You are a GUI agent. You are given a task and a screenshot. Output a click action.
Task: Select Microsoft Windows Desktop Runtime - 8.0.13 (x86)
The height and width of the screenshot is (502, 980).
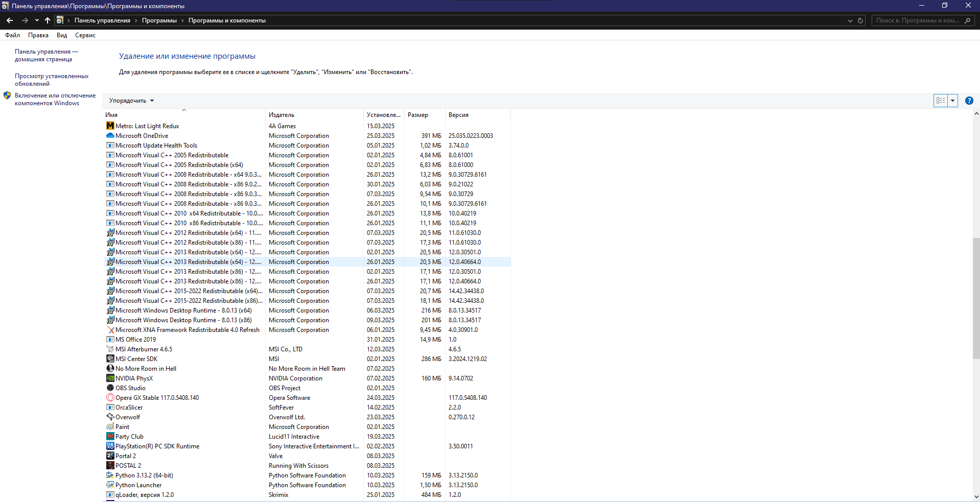[308, 320]
